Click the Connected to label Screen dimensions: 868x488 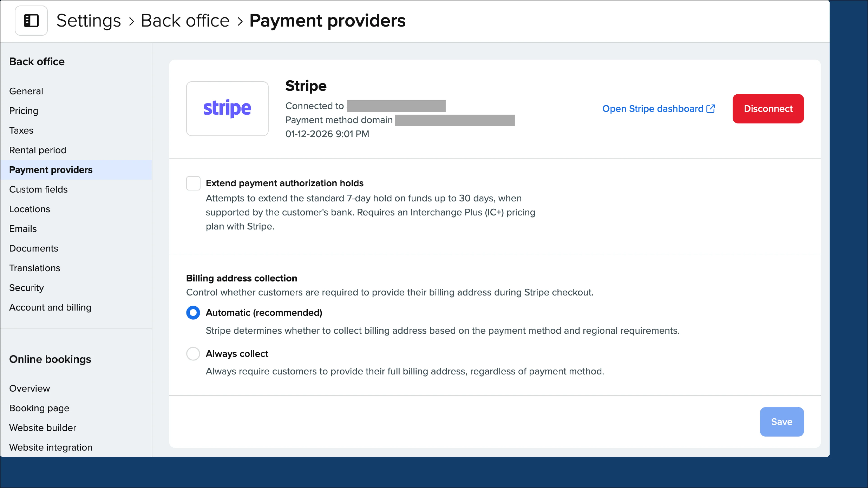pos(314,106)
